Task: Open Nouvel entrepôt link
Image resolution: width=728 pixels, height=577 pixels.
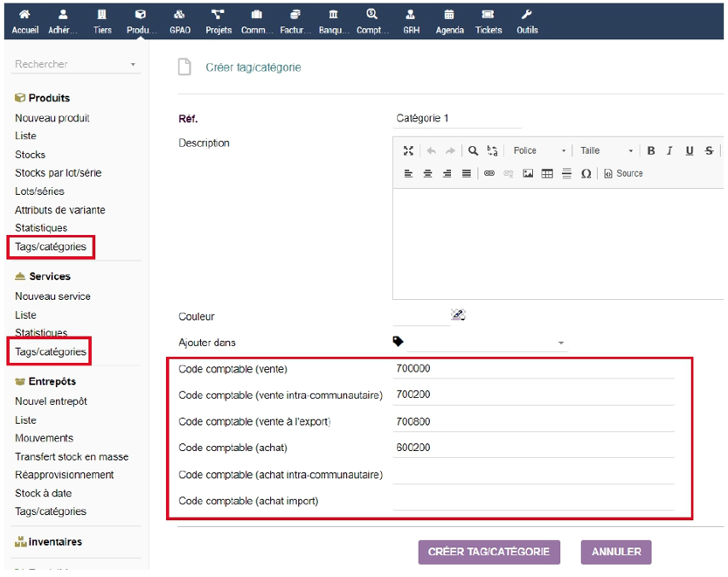Action: click(x=51, y=401)
